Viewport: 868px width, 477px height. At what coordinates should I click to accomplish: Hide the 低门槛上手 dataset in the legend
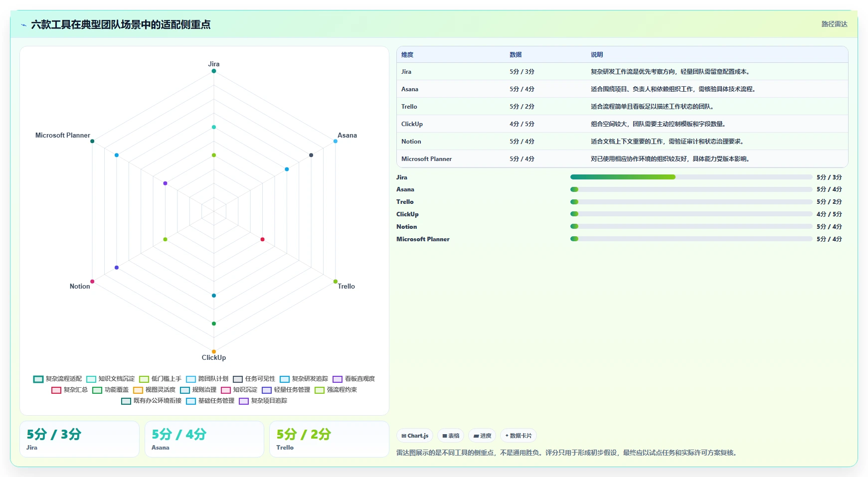pyautogui.click(x=160, y=379)
